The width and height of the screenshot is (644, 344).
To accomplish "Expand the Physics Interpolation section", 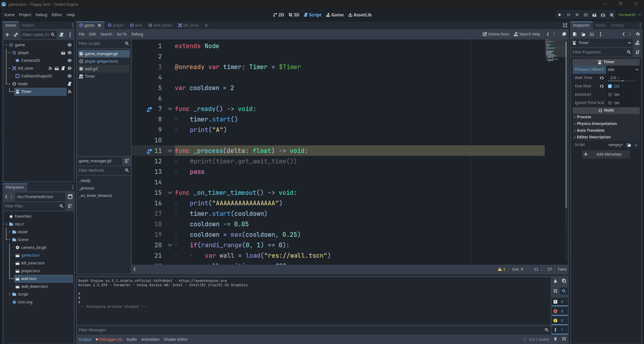I will pyautogui.click(x=596, y=124).
